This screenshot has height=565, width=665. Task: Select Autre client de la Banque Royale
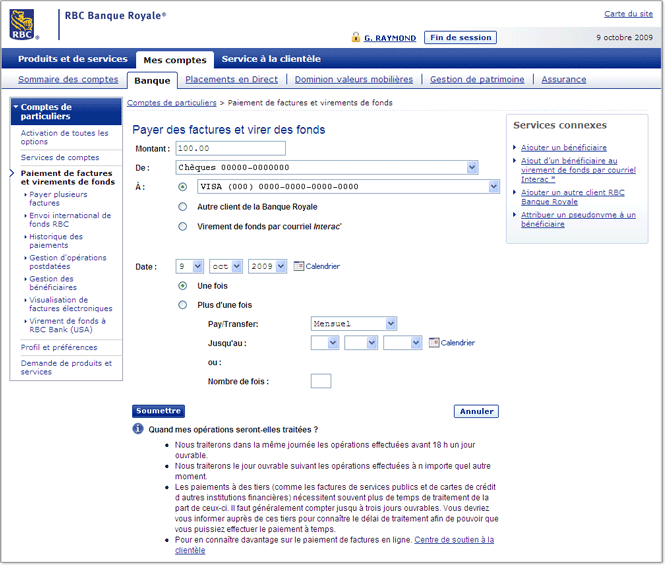(x=182, y=207)
